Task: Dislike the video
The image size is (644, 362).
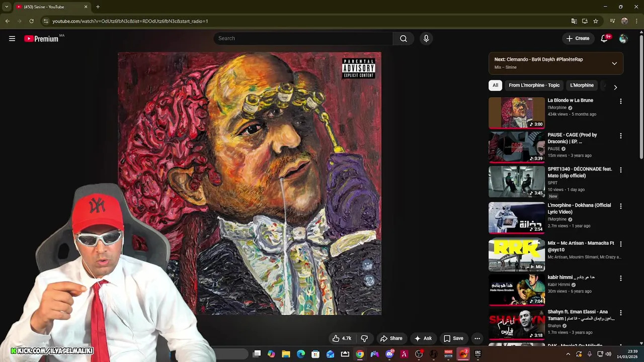Action: 364,338
